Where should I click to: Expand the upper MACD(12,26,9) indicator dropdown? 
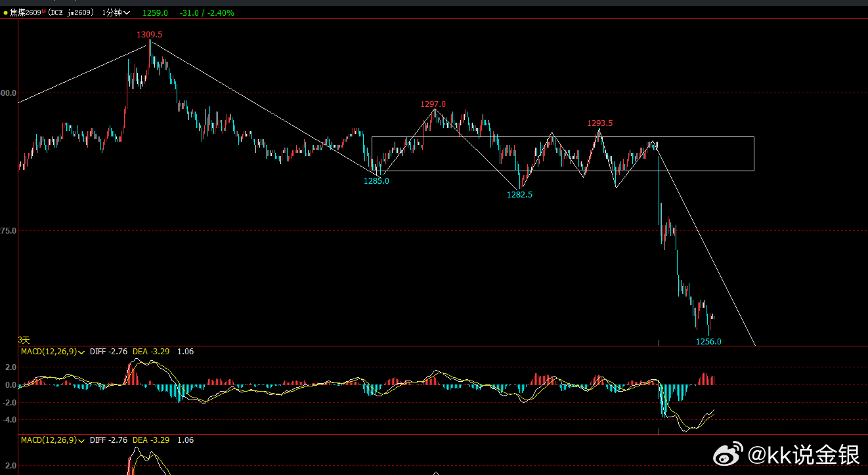click(x=53, y=352)
